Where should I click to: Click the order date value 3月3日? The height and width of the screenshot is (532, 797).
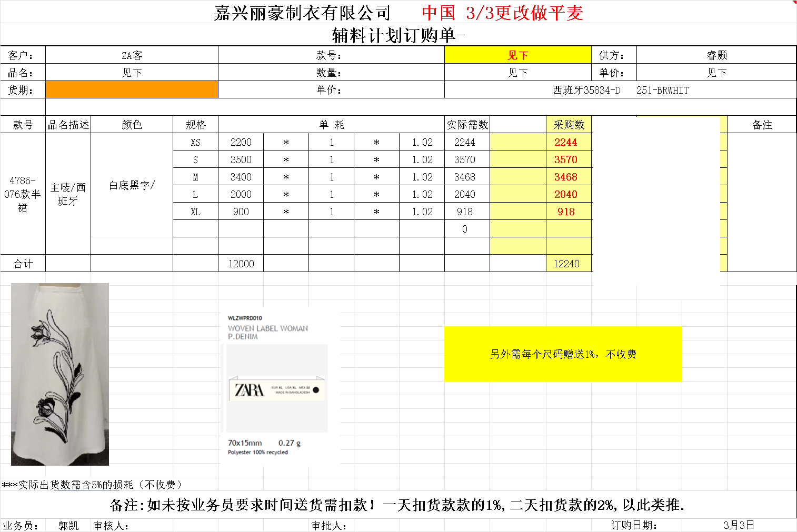click(739, 525)
